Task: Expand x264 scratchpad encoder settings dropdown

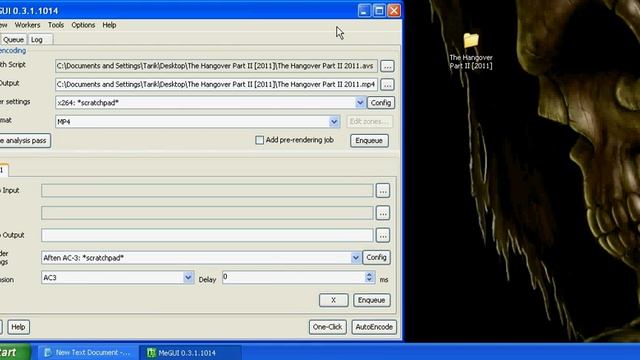Action: 360,102
